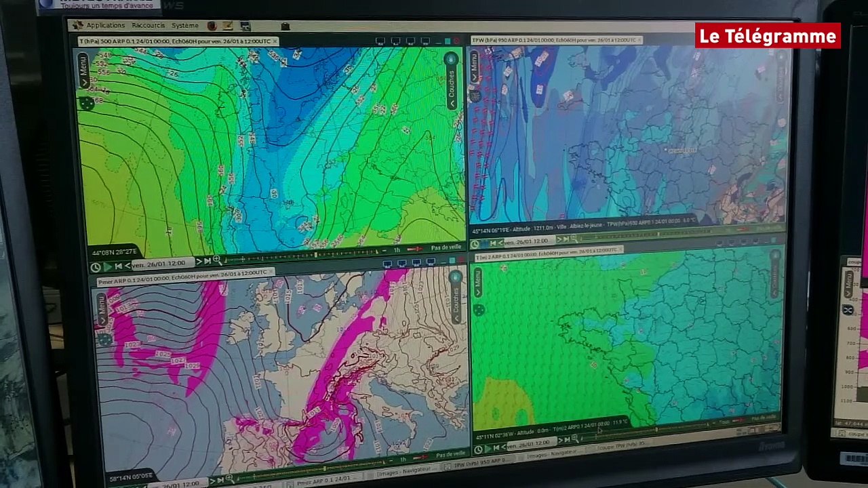Viewport: 868px width, 488px height.
Task: Click the date field under 500 hPa map
Action: click(x=161, y=264)
